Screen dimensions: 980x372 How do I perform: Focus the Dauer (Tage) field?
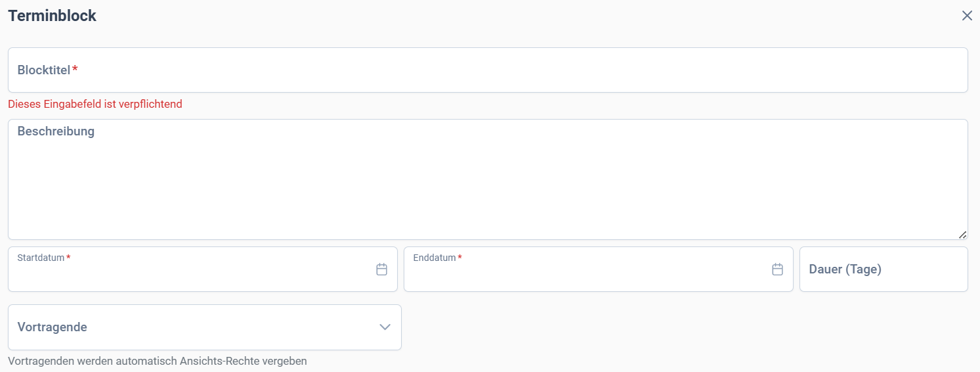(x=884, y=269)
